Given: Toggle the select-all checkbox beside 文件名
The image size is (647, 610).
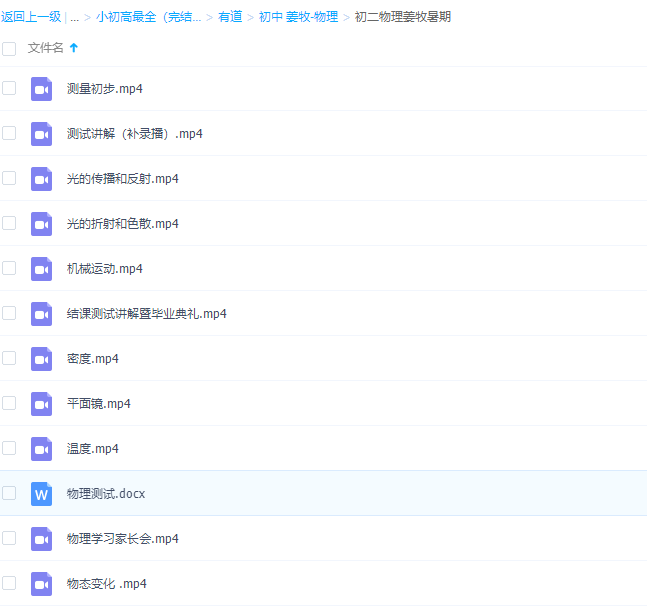Looking at the screenshot, I should click(9, 48).
